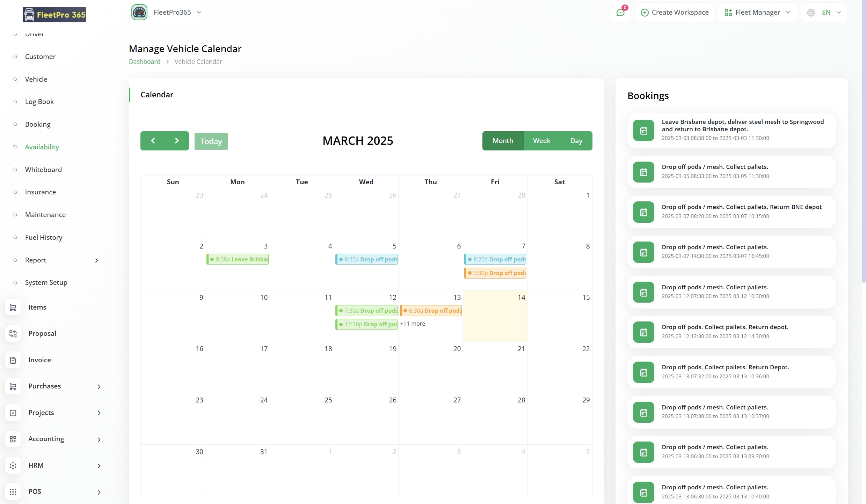This screenshot has width=866, height=504.
Task: Open the 12:30p Drop off pods event
Action: (x=366, y=324)
